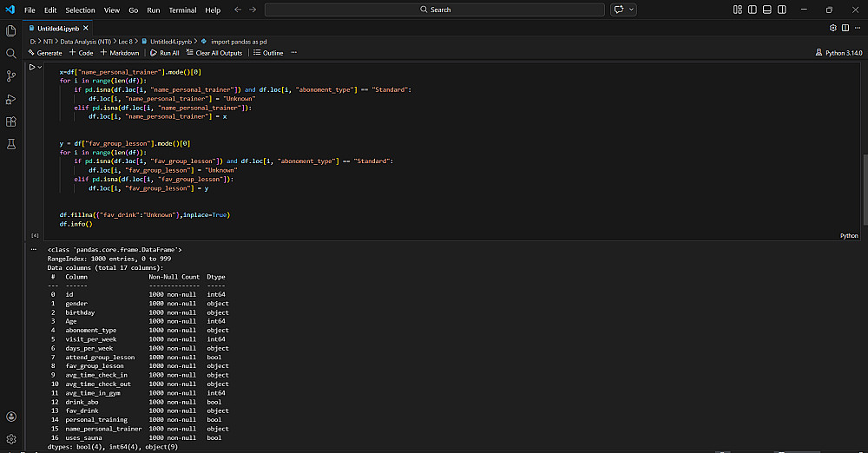Open the Accounts menu icon

tap(11, 417)
